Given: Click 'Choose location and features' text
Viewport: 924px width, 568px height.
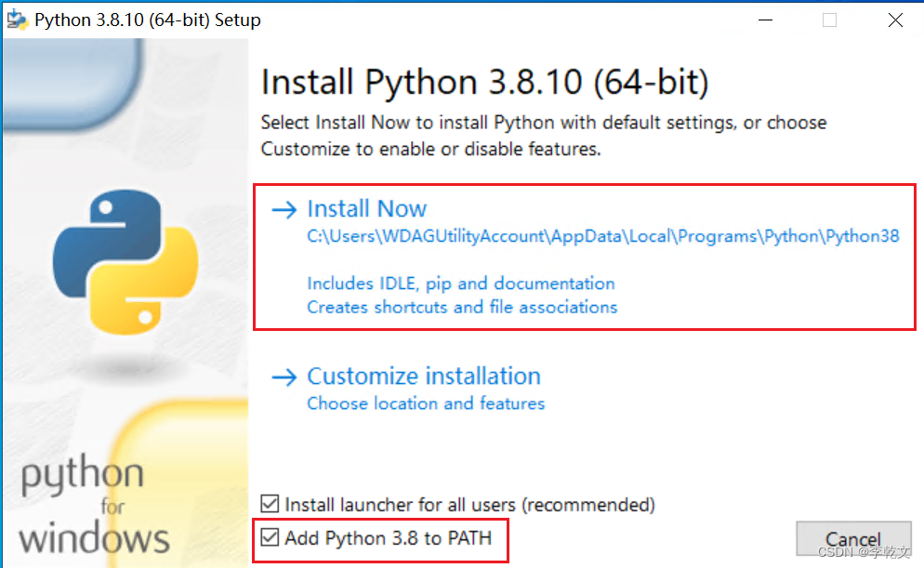Looking at the screenshot, I should (x=426, y=403).
